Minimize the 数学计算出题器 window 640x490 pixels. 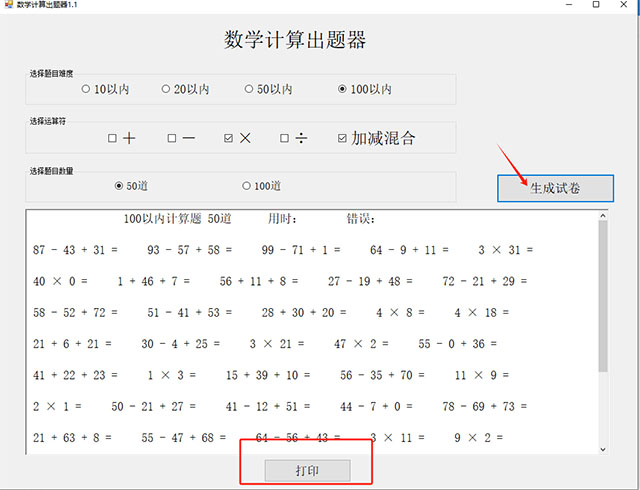(569, 4)
